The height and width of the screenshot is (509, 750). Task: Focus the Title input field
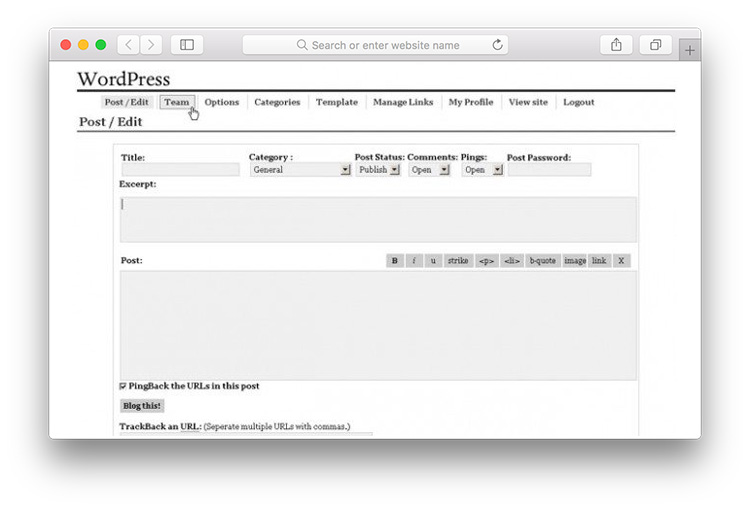tap(180, 169)
